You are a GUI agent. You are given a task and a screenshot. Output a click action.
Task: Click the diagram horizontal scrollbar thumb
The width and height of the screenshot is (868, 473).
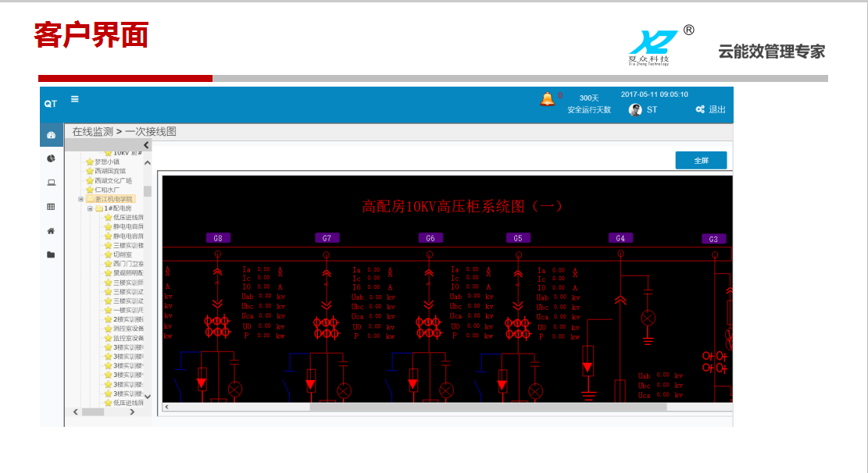coord(488,407)
